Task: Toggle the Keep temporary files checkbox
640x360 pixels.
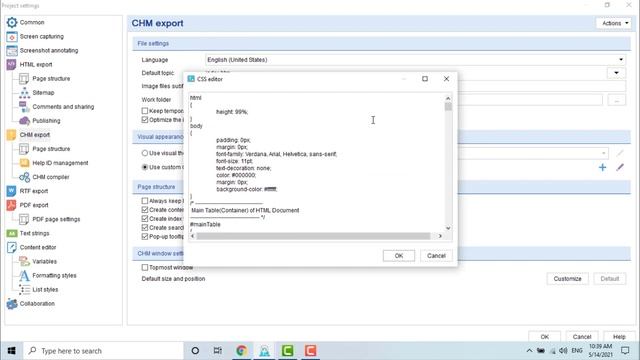Action: (x=145, y=111)
